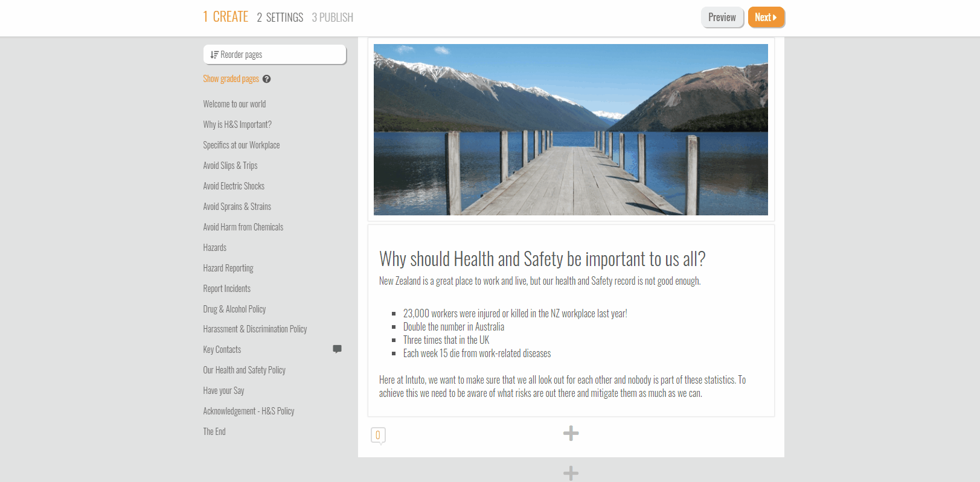Viewport: 980px width, 482px height.
Task: Open the comment bubble on Key Contacts
Action: click(337, 349)
